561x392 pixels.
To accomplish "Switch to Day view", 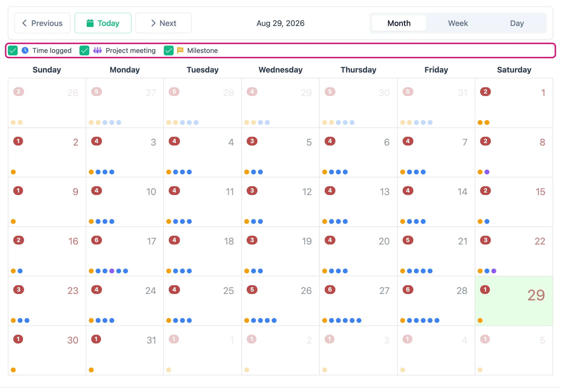I will [517, 23].
